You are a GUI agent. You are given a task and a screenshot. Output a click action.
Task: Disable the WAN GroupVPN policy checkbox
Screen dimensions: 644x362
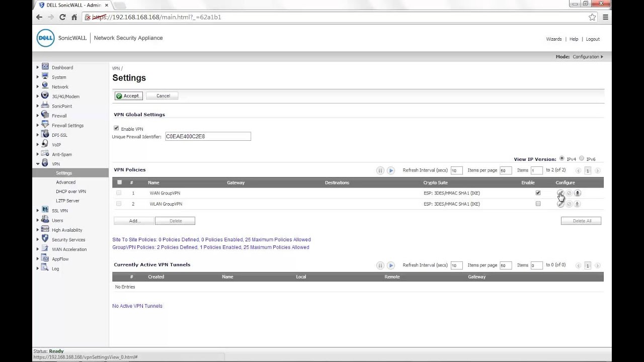(x=538, y=193)
